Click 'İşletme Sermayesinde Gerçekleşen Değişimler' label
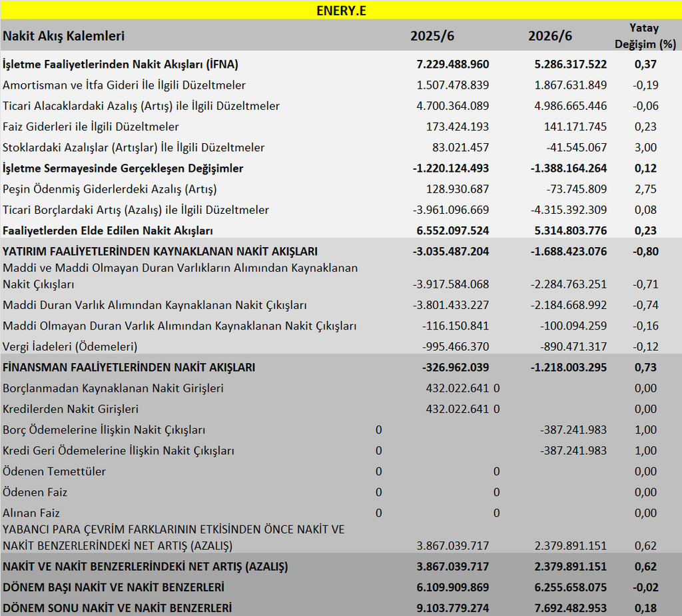 point(123,168)
